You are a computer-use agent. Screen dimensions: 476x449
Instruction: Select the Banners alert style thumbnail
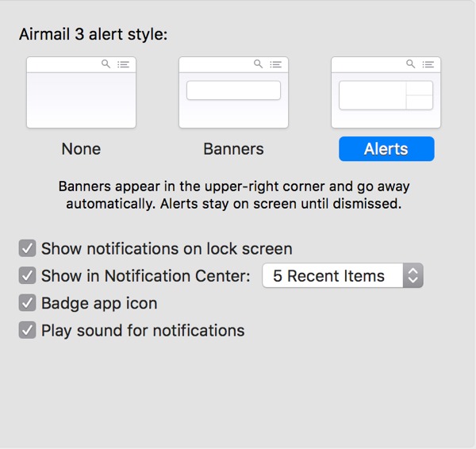pyautogui.click(x=233, y=92)
